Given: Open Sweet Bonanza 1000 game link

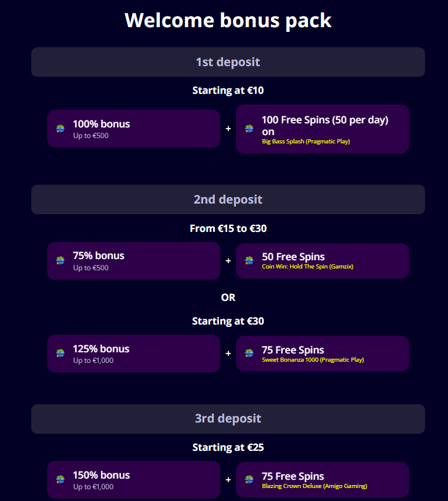Looking at the screenshot, I should [x=312, y=359].
